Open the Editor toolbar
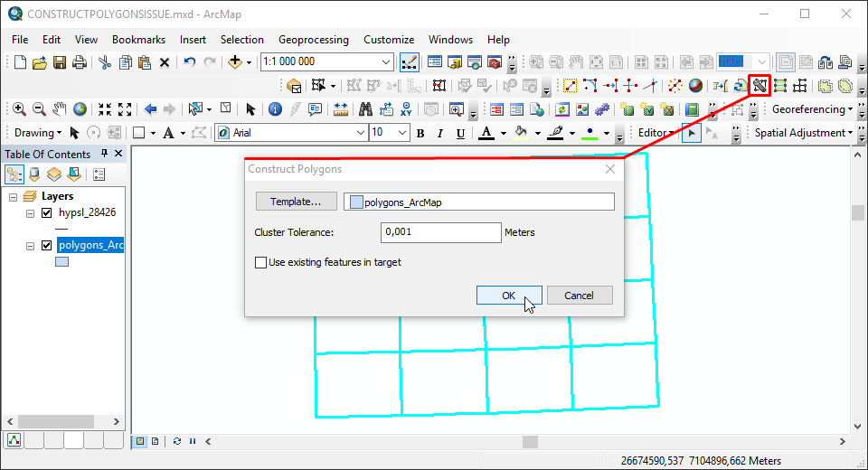 [x=409, y=62]
